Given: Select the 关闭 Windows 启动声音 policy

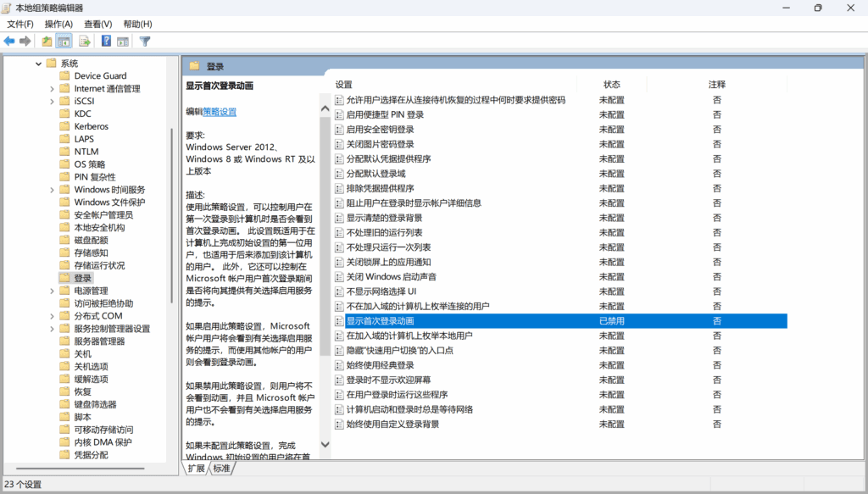Looking at the screenshot, I should tap(391, 277).
